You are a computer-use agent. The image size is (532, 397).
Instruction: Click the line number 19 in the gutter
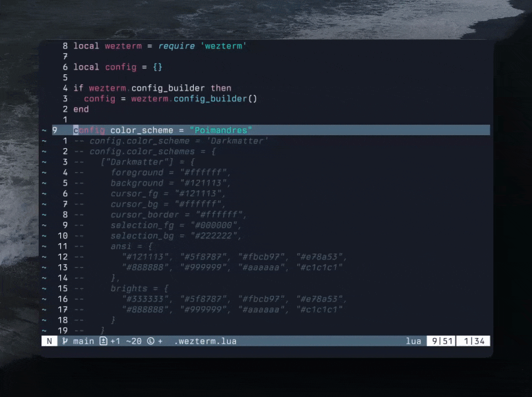[63, 330]
